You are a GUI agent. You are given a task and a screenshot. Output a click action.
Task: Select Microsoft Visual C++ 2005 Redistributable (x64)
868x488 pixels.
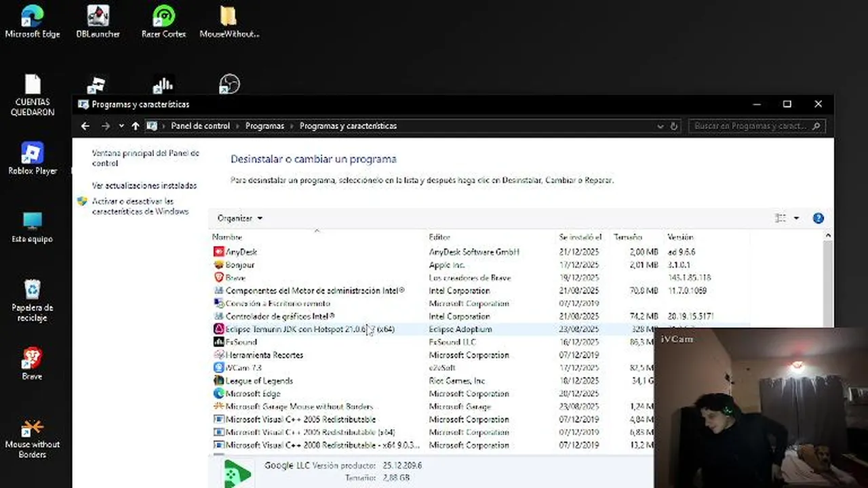tap(432, 432)
